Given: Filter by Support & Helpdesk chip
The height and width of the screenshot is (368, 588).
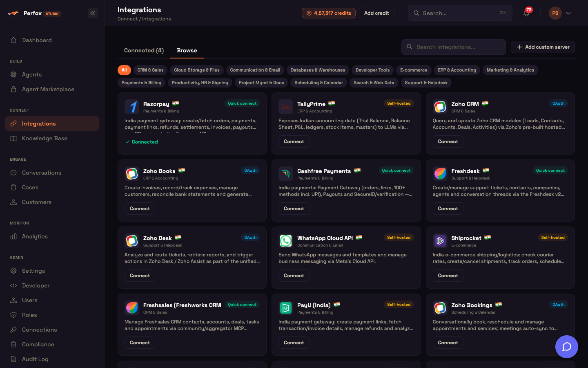Looking at the screenshot, I should (x=426, y=83).
